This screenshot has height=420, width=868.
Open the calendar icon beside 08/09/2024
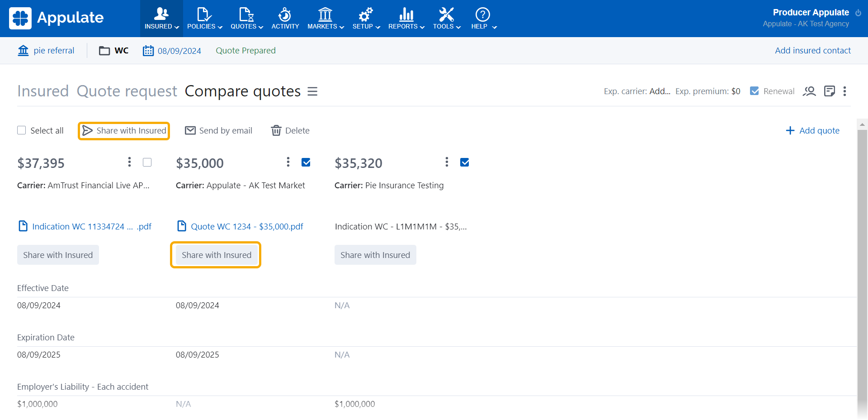tap(148, 51)
